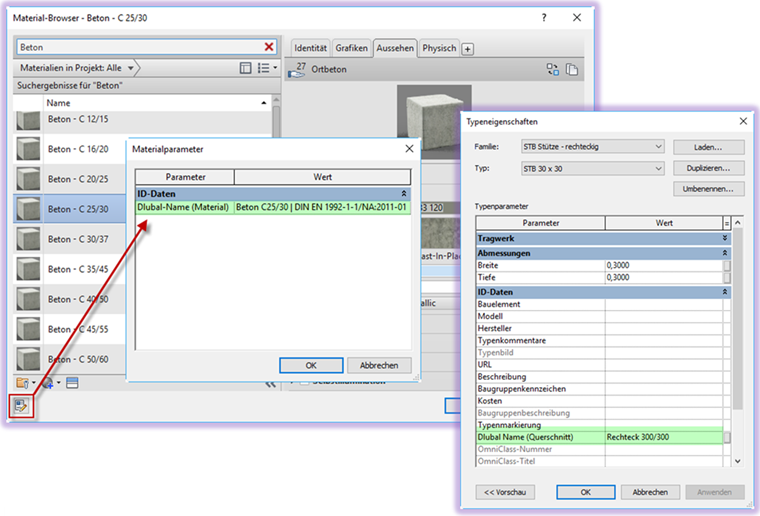Click the Breite value 0,3000
This screenshot has width=760, height=516.
(x=663, y=266)
